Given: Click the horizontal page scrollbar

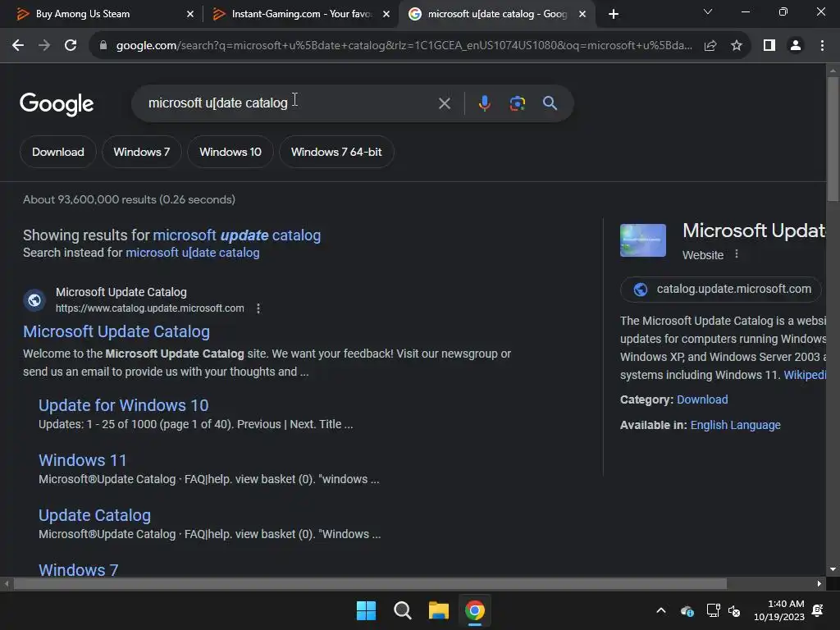Looking at the screenshot, I should [370, 584].
